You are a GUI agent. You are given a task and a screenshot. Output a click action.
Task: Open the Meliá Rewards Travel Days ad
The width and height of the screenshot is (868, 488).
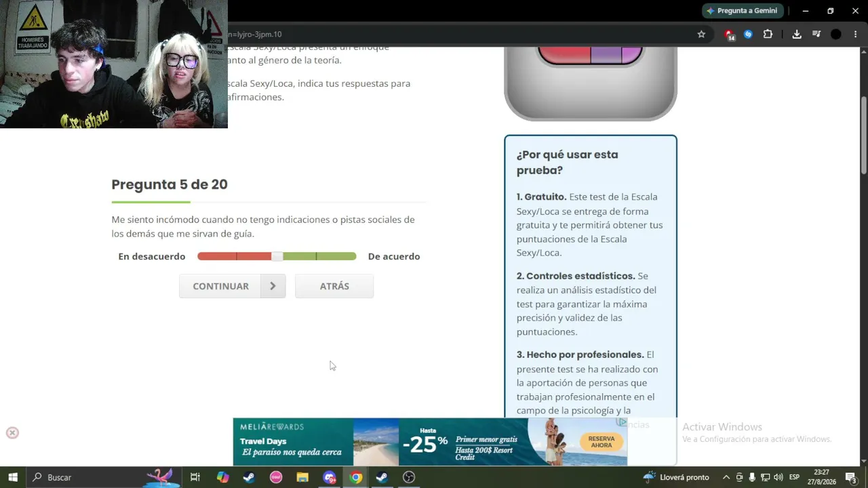[430, 442]
